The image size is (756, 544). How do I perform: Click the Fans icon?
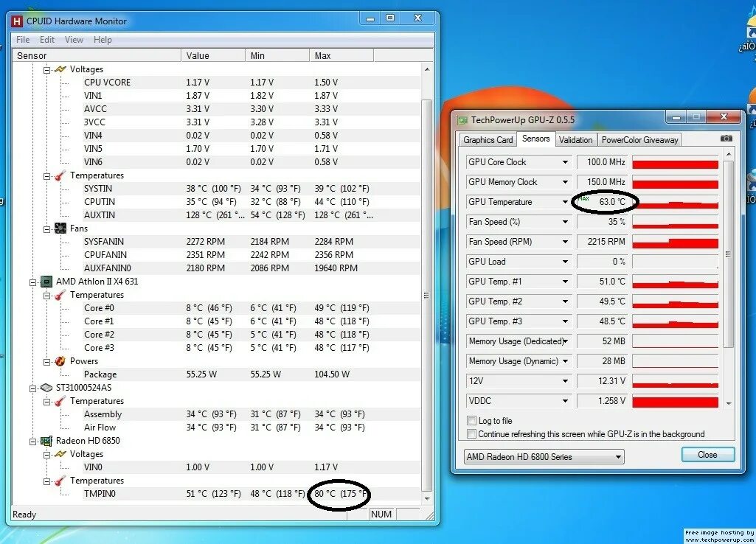pyautogui.click(x=60, y=229)
